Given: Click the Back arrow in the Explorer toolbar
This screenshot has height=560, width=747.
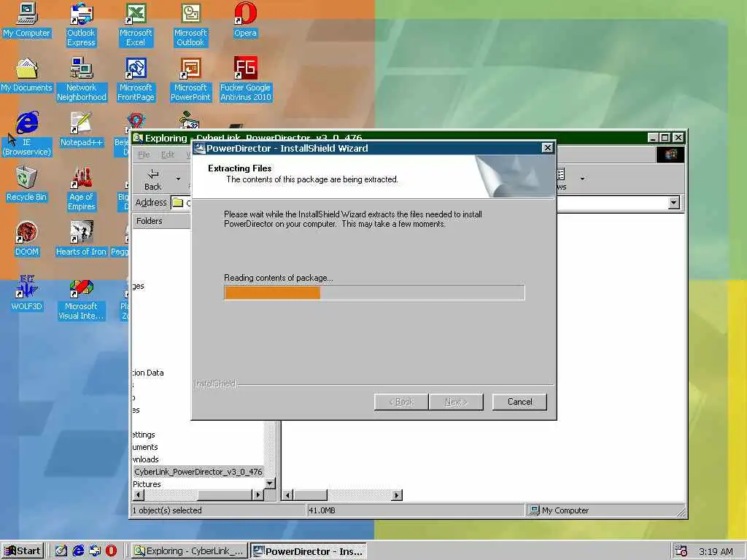Looking at the screenshot, I should (x=153, y=179).
